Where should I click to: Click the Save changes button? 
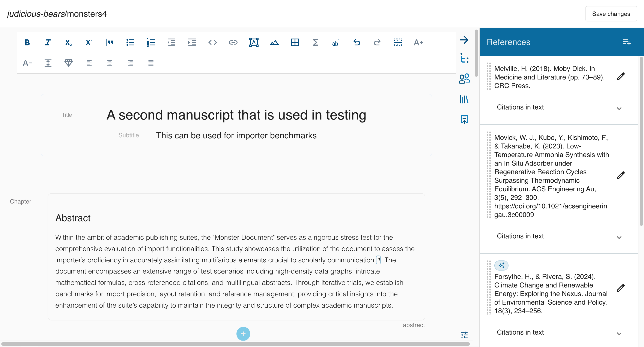[x=611, y=14]
